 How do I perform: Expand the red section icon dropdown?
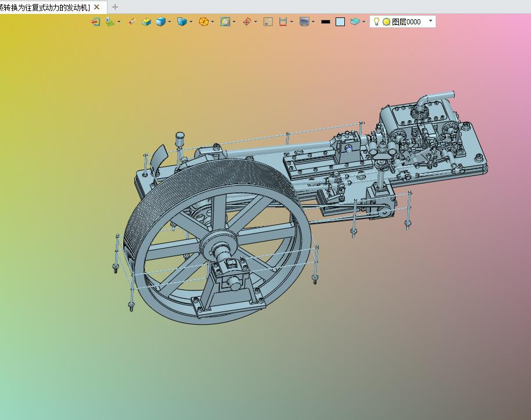point(291,22)
